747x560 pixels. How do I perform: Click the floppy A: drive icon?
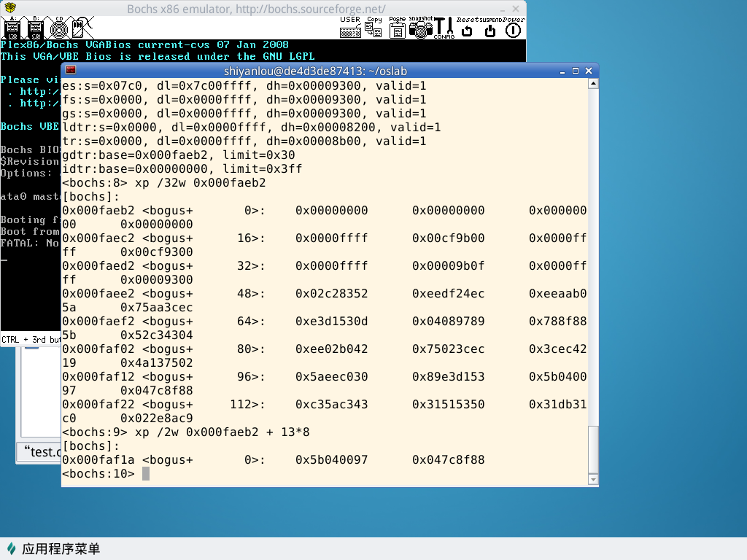[x=12, y=28]
